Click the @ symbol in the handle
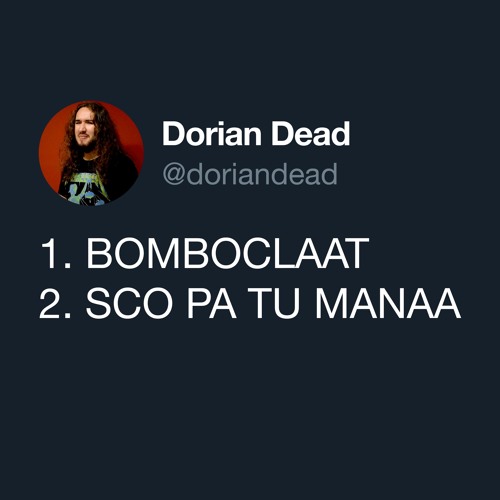500x500 pixels. click(x=174, y=175)
